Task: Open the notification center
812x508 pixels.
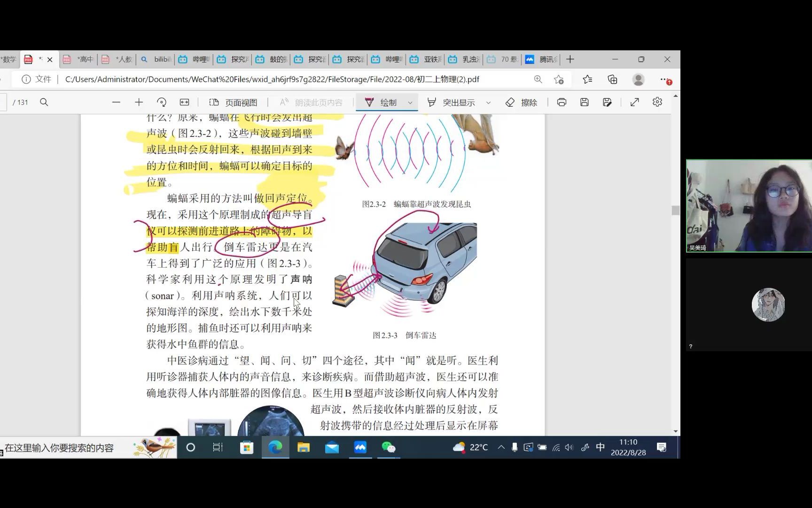Action: 662,447
